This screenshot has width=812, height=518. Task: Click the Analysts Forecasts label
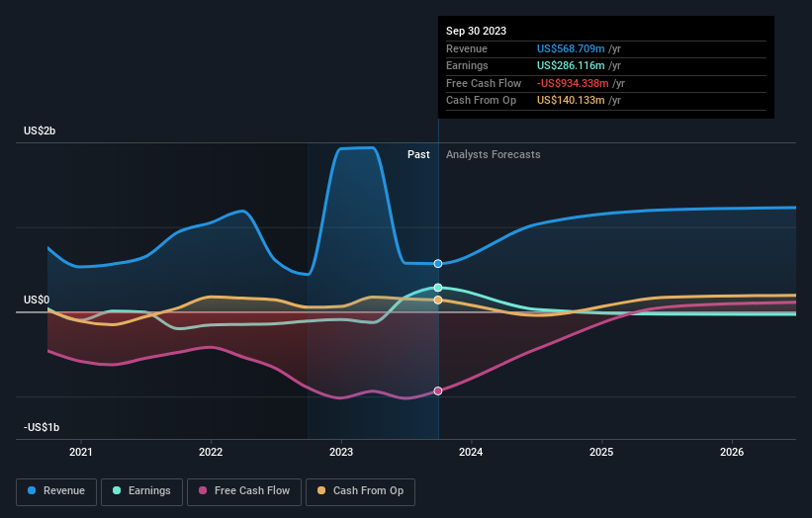pyautogui.click(x=493, y=155)
